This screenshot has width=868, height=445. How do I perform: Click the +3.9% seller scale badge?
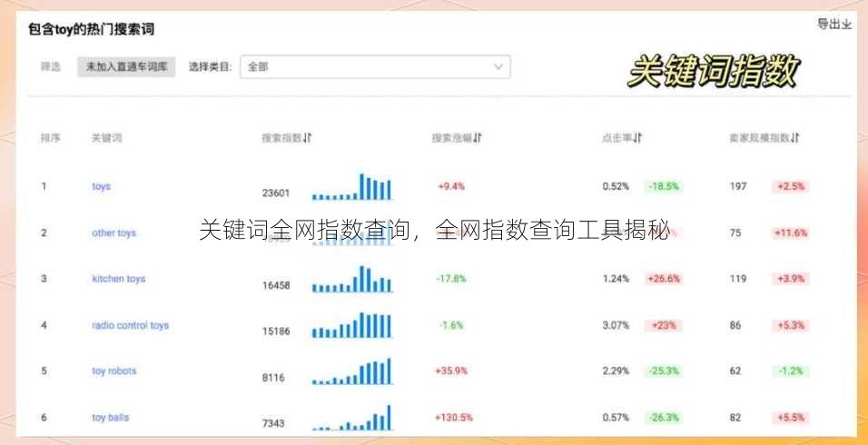pos(791,279)
